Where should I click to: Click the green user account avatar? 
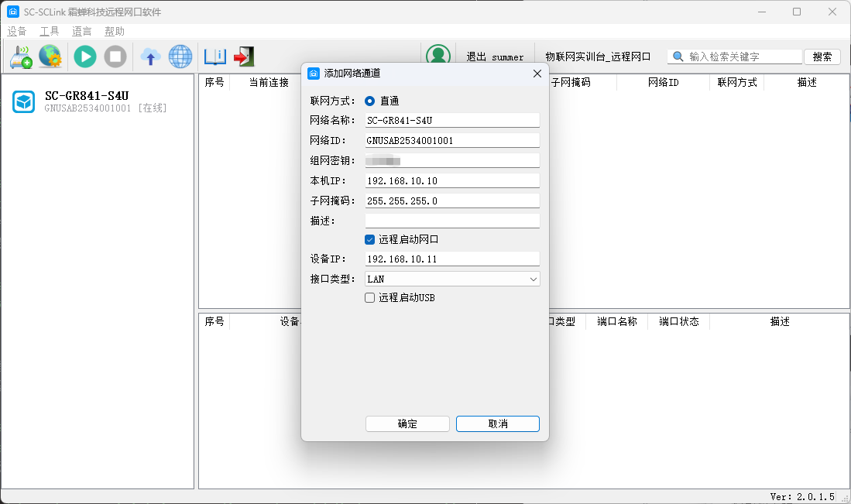point(438,57)
